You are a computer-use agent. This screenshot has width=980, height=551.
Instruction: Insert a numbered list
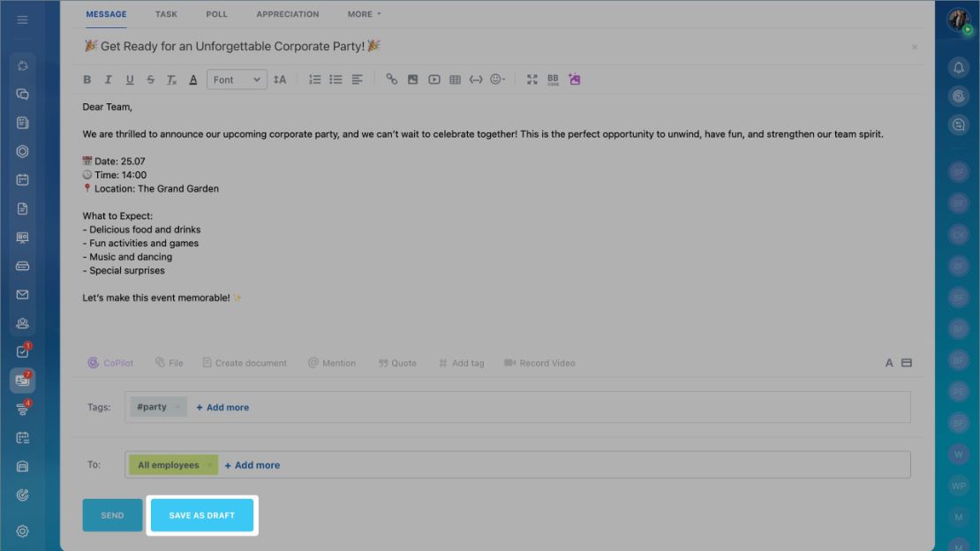click(x=314, y=79)
